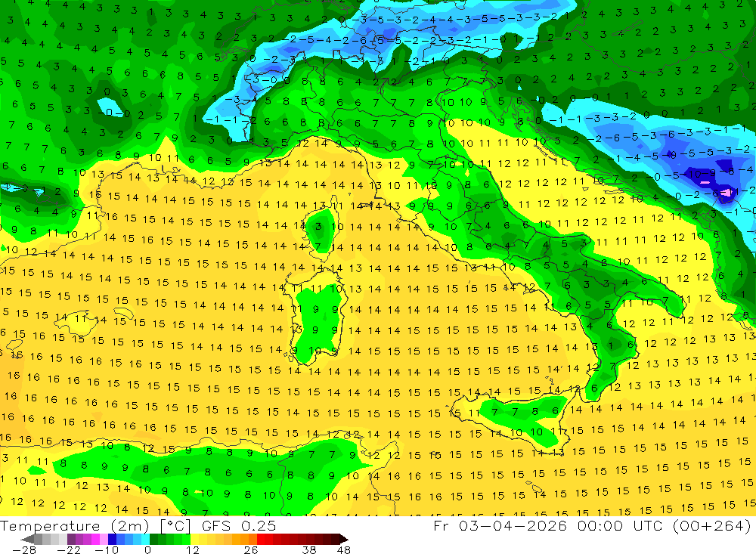
Task: Click the dark maroon right arrow of the scale
Action: pos(344,539)
